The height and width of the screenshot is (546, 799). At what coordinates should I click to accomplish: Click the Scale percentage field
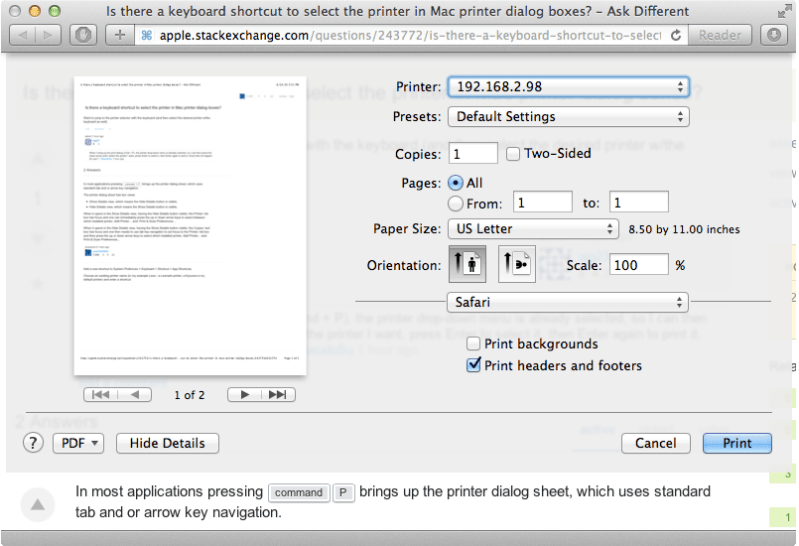(x=638, y=265)
